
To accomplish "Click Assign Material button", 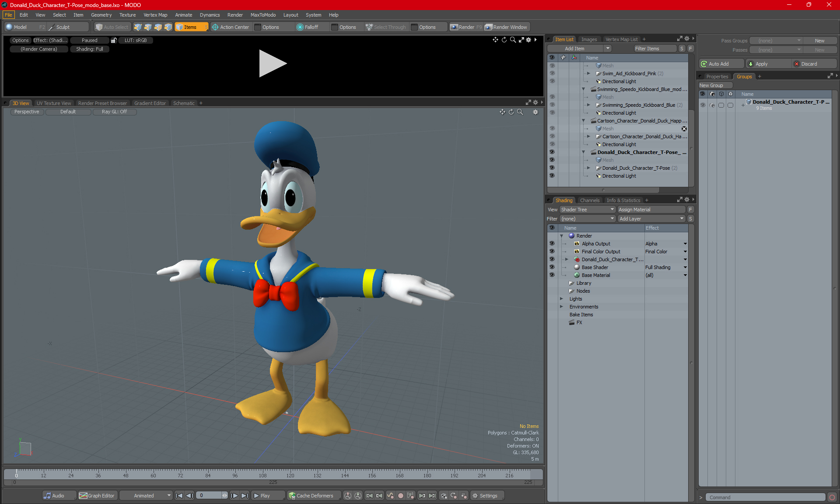I will point(651,210).
